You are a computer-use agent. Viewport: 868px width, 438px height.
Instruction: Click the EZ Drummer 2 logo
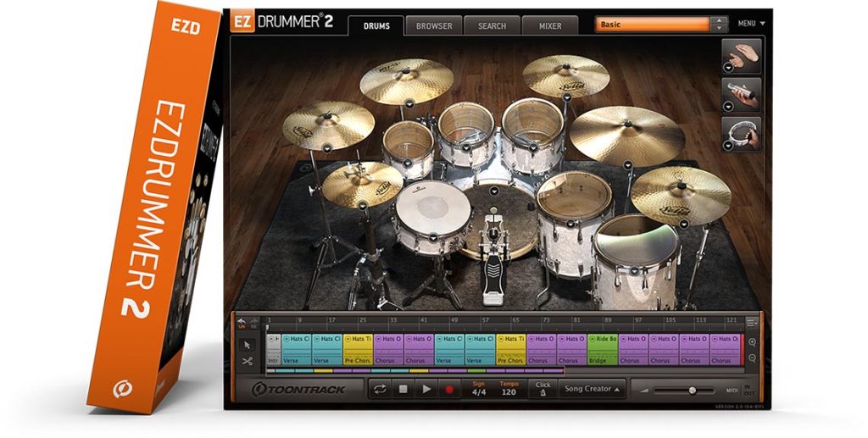(282, 21)
